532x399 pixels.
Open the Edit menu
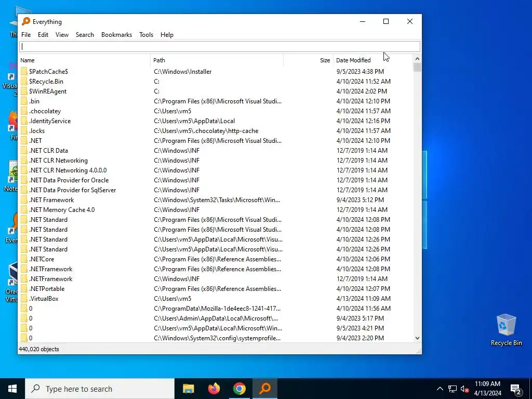43,35
